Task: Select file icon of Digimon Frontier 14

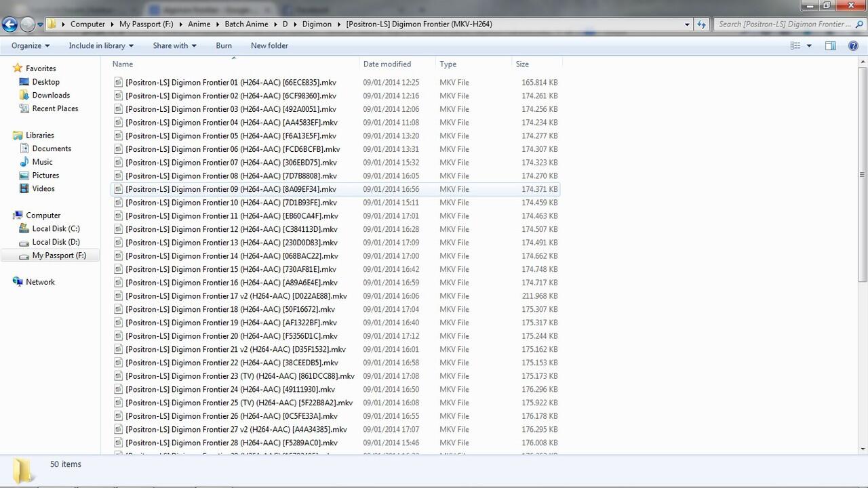Action: point(119,256)
